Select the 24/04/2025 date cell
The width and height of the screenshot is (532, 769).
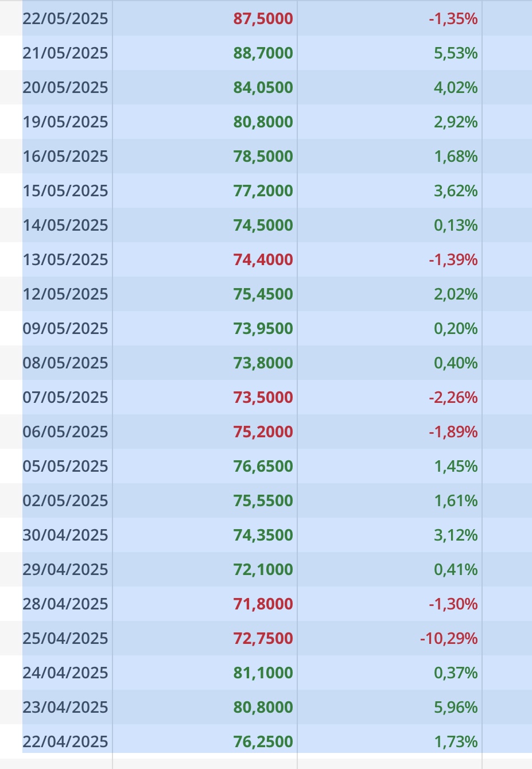tap(65, 673)
